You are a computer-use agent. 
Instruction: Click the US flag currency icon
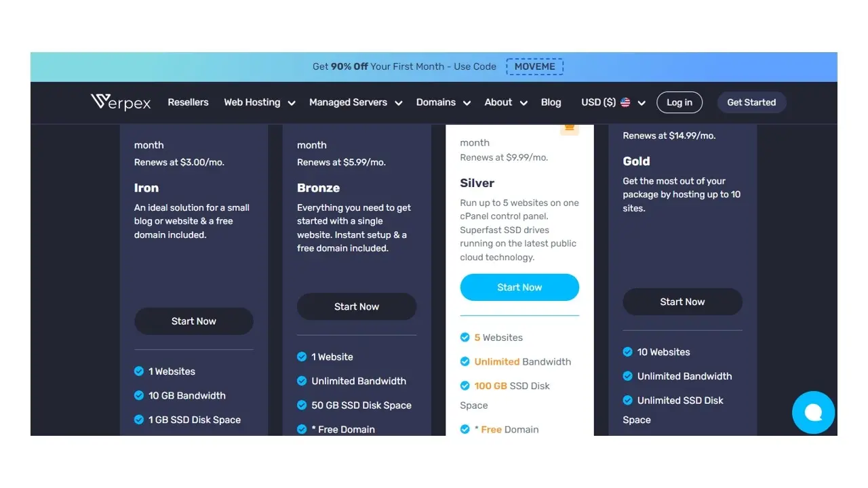(625, 102)
